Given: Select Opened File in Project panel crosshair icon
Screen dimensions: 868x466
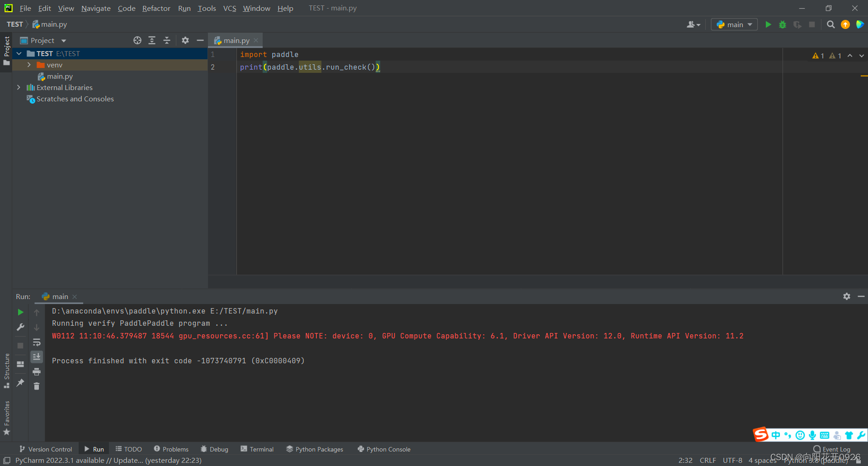Looking at the screenshot, I should click(137, 40).
